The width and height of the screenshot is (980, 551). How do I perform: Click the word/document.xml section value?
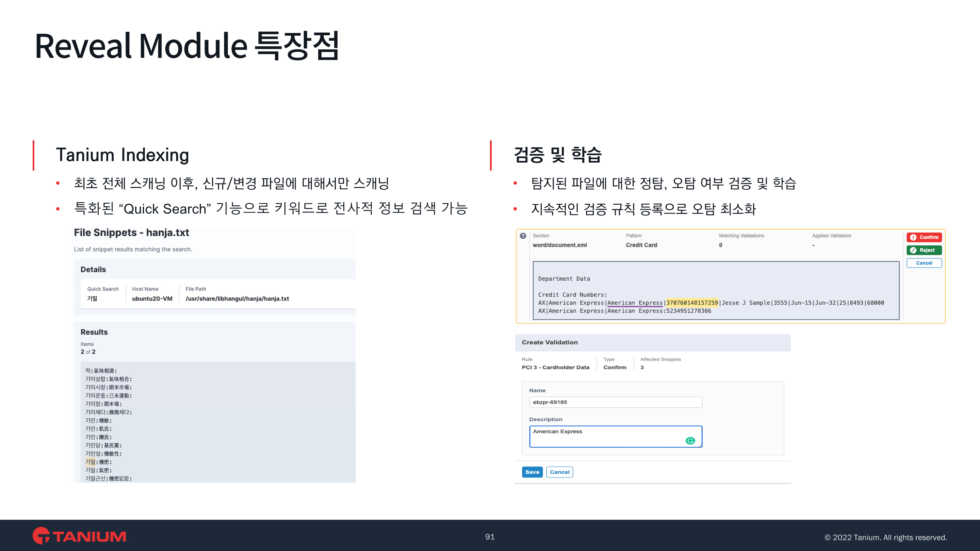(559, 245)
